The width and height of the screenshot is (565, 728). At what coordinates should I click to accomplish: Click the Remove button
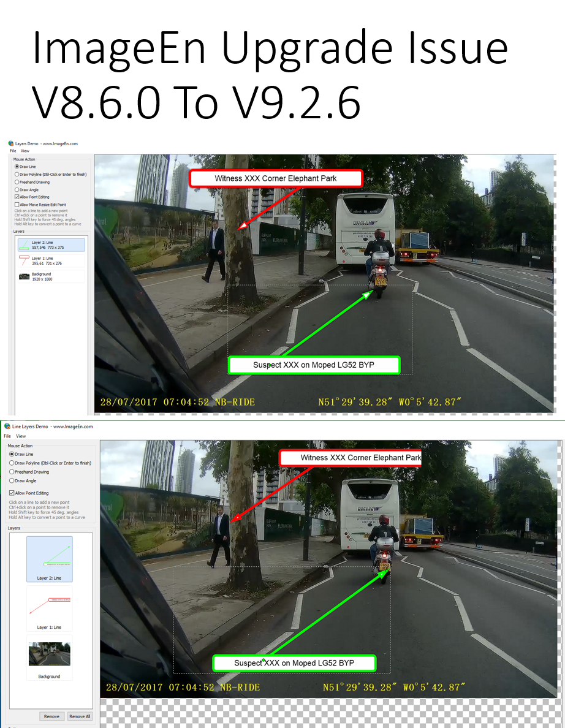(51, 716)
